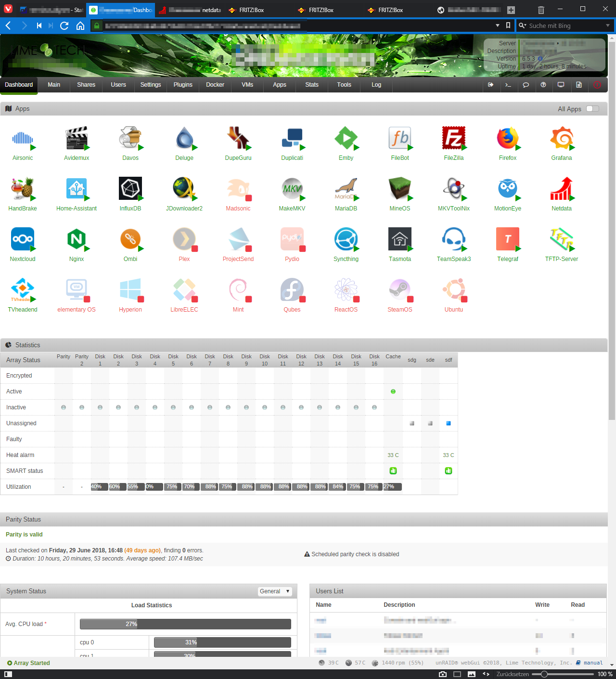This screenshot has width=616, height=679.
Task: Open the terminal icon in header
Action: click(x=508, y=85)
